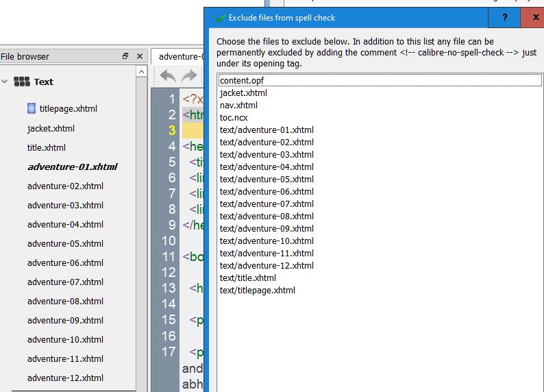Viewport: 544px width, 392px height.
Task: Select adventure-04.xhtml in file browser
Action: (65, 225)
